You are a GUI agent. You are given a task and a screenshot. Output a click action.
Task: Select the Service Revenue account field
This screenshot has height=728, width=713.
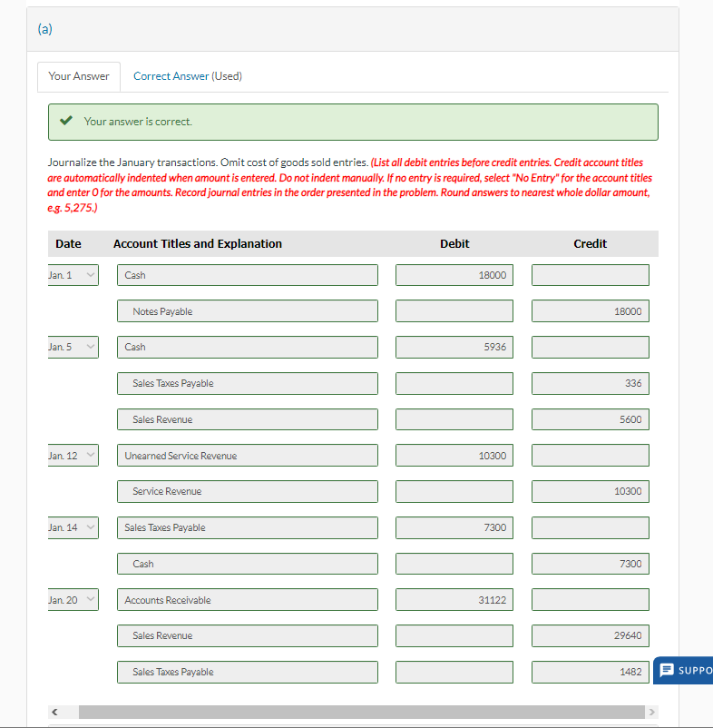[x=248, y=491]
